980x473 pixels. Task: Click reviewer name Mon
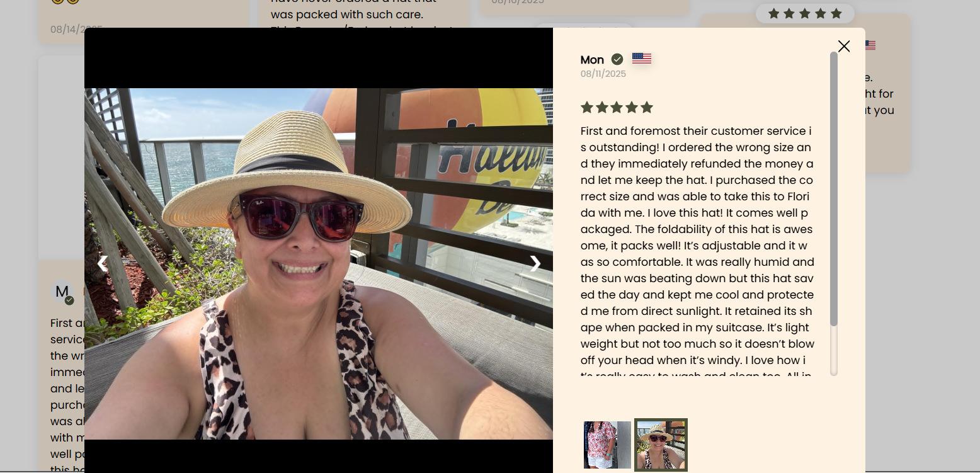[x=592, y=60]
